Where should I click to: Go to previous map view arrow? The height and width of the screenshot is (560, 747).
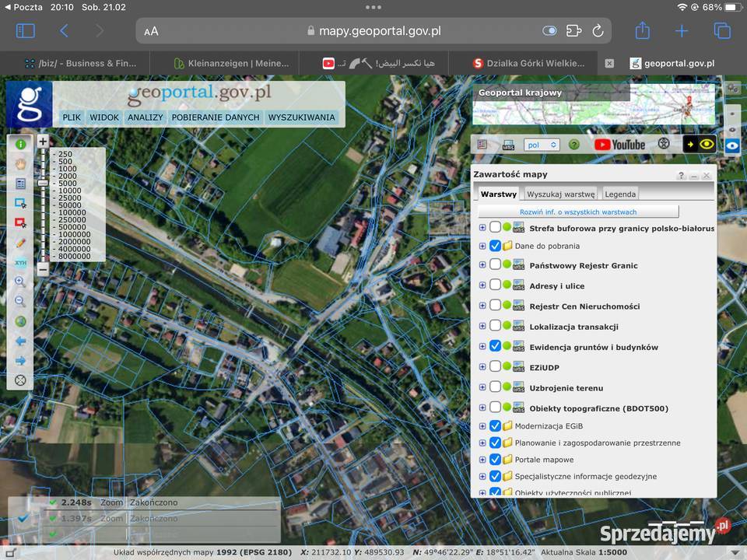click(x=21, y=341)
